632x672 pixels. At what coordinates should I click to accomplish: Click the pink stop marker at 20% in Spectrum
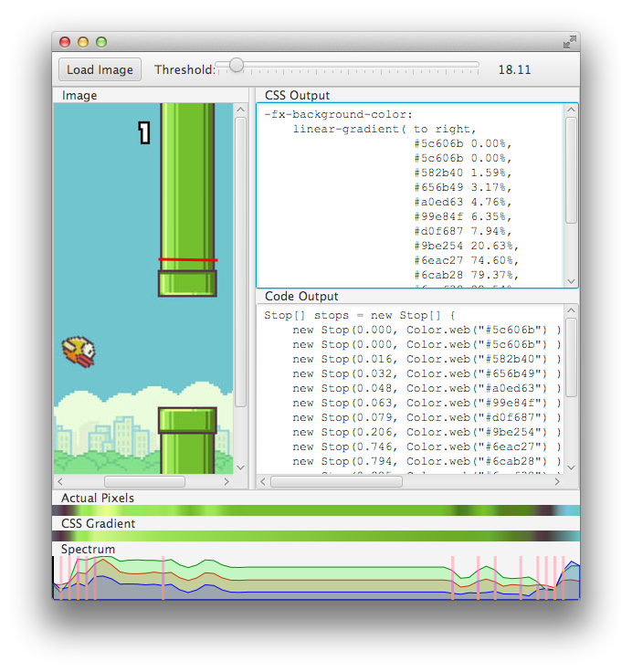[x=163, y=578]
